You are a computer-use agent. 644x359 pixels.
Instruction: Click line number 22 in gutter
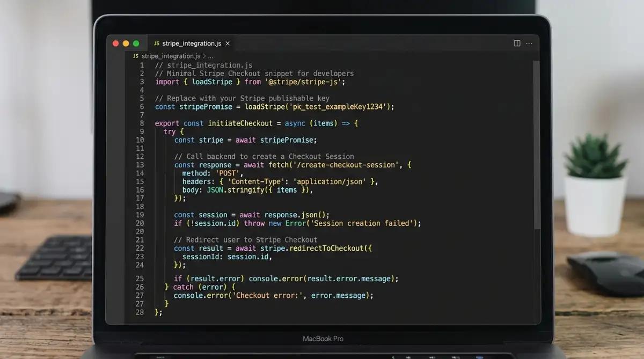(x=140, y=248)
